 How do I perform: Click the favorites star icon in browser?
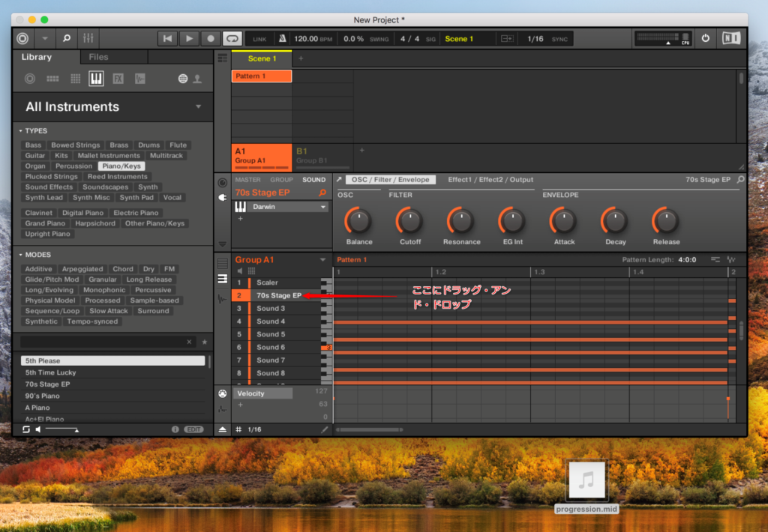[205, 342]
